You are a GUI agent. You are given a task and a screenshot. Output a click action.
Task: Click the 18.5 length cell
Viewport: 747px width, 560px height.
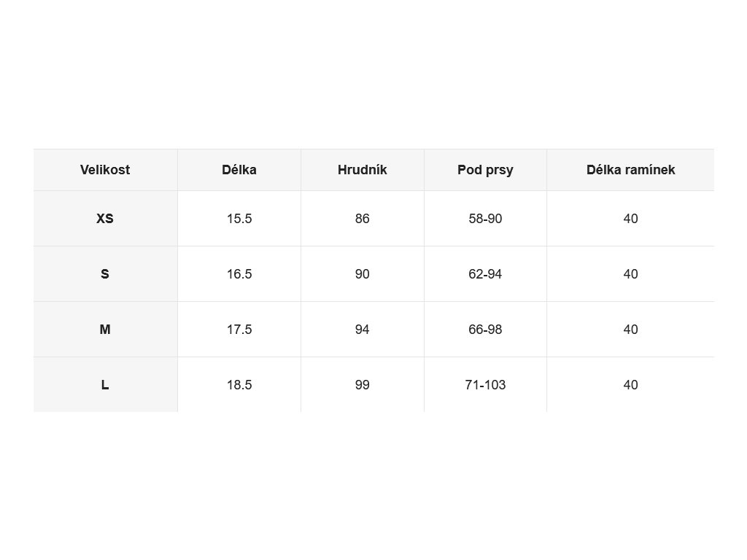pos(239,384)
